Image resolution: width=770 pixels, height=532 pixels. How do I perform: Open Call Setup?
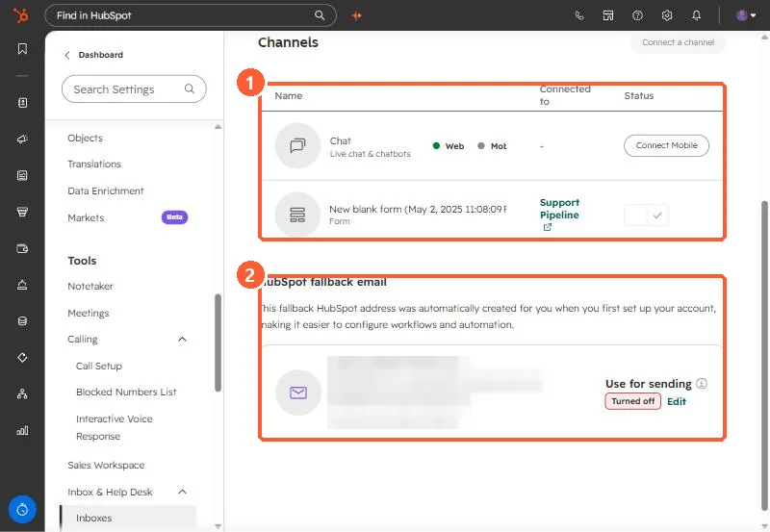click(99, 367)
